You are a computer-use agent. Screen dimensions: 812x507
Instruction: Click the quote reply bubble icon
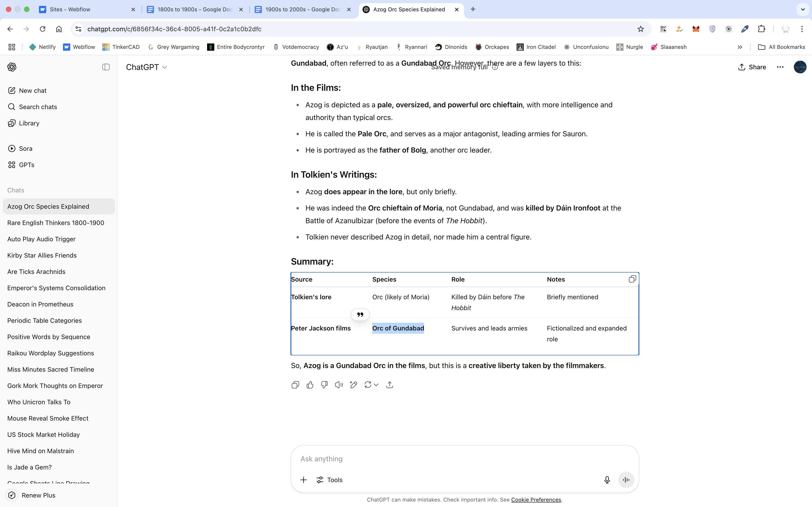(x=360, y=315)
